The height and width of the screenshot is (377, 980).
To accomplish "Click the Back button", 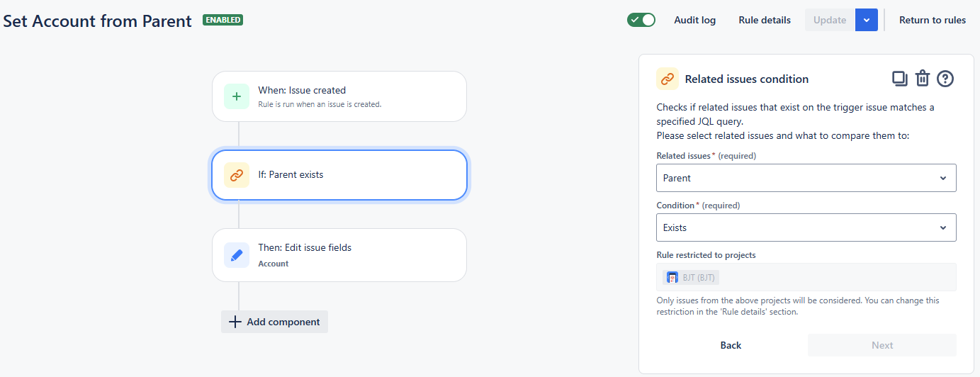I will [x=731, y=345].
